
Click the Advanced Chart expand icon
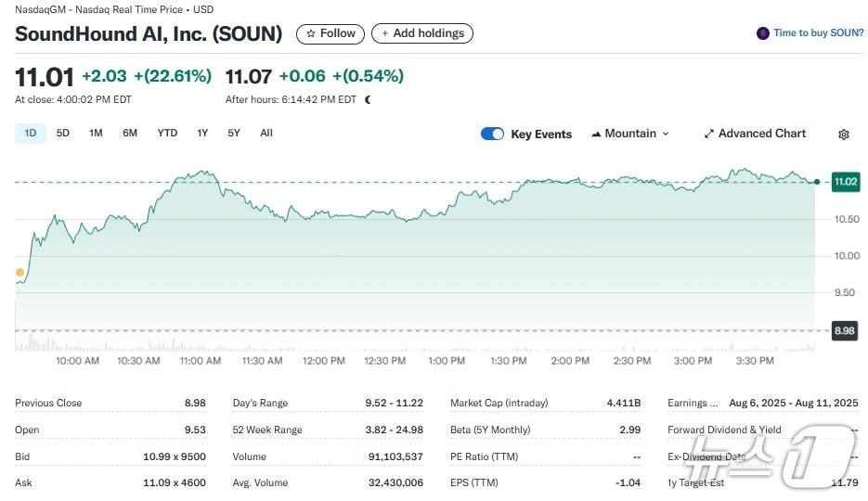click(x=709, y=134)
